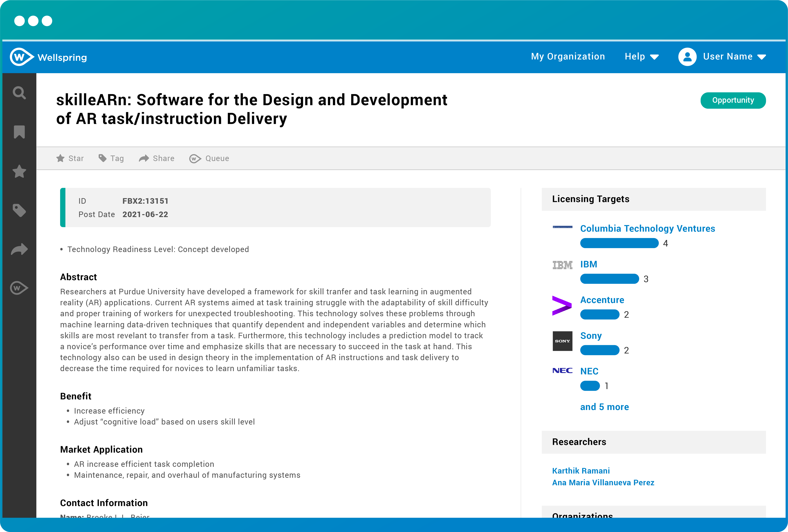Show the 'and 5 more' licensing targets
Screen dimensions: 788x532
605,407
